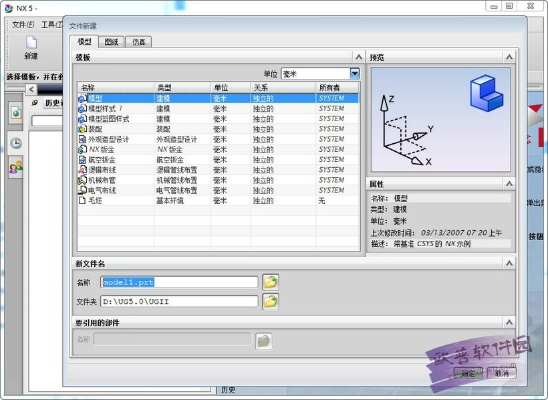Browse for folder next to 文件夹 field

[271, 301]
